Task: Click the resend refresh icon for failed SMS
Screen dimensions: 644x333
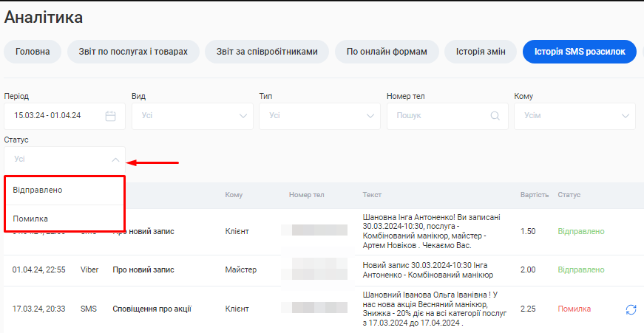Action: (631, 309)
